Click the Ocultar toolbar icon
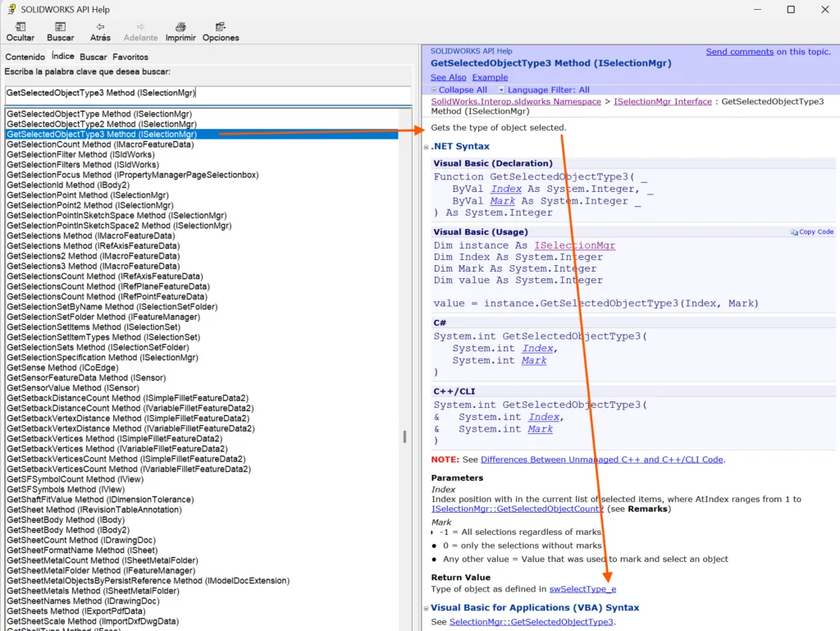 (x=21, y=27)
